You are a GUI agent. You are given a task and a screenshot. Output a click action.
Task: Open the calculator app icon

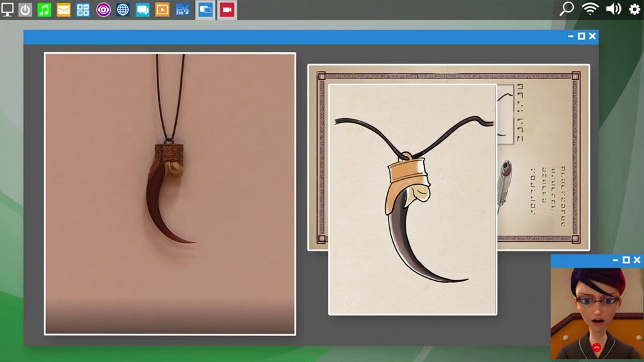(x=83, y=9)
